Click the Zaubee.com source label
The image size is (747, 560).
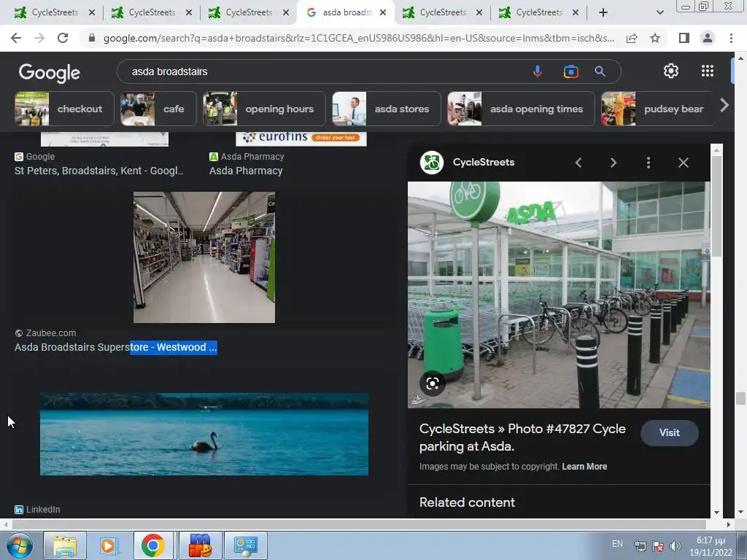(51, 332)
